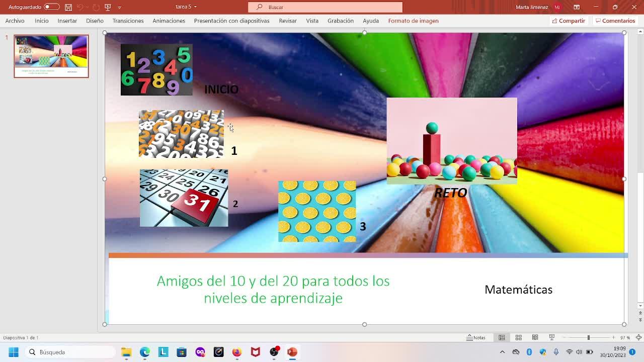Click Diapositiva 1 de 1 status text

pyautogui.click(x=21, y=338)
